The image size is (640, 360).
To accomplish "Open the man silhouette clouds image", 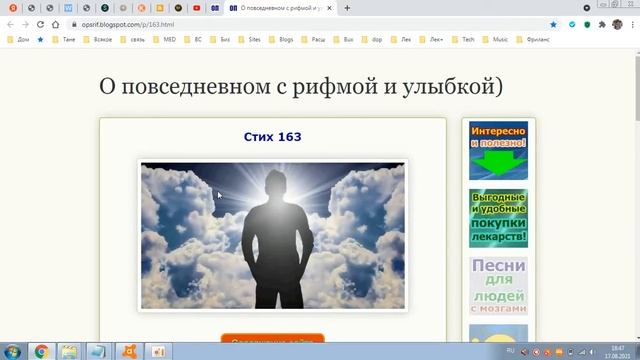I will click(x=273, y=236).
